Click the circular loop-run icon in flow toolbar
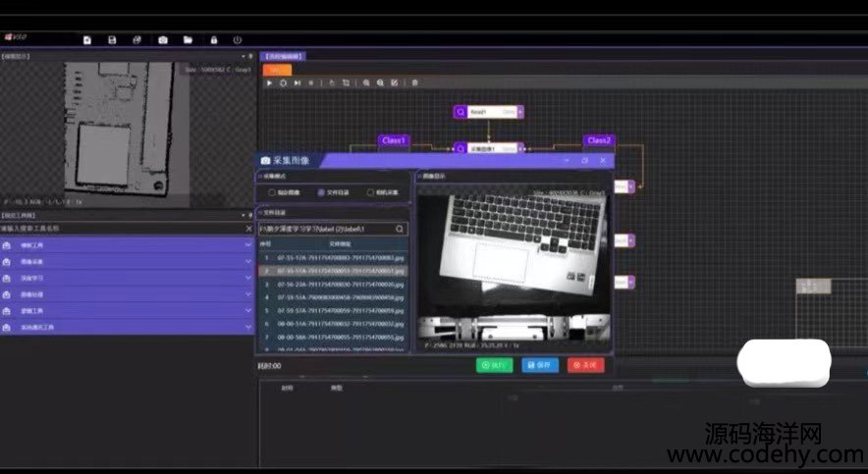 click(x=283, y=83)
